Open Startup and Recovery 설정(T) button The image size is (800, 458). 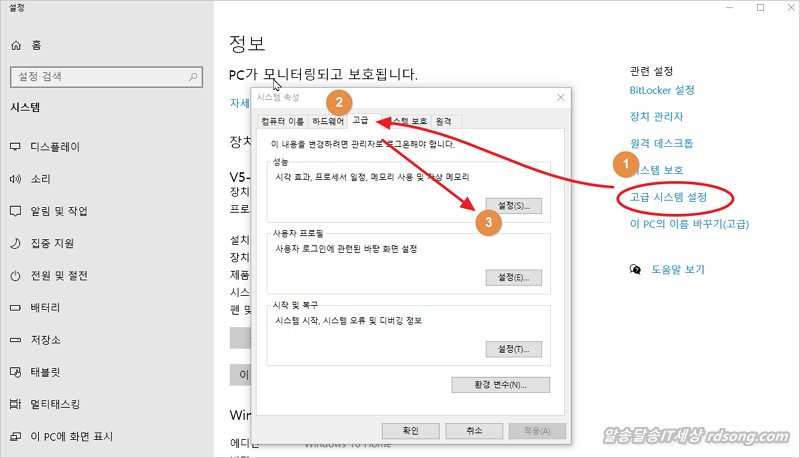coord(514,349)
